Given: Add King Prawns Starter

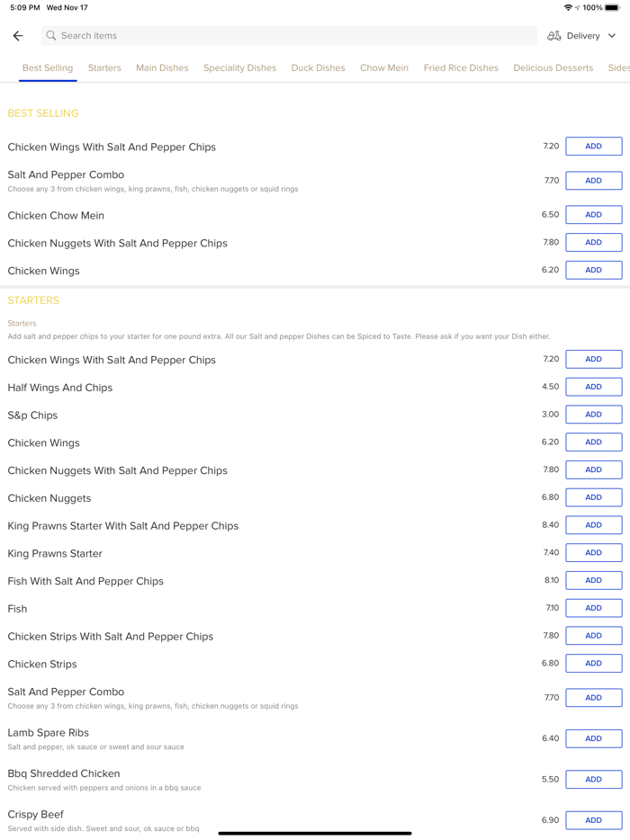Looking at the screenshot, I should pyautogui.click(x=593, y=553).
